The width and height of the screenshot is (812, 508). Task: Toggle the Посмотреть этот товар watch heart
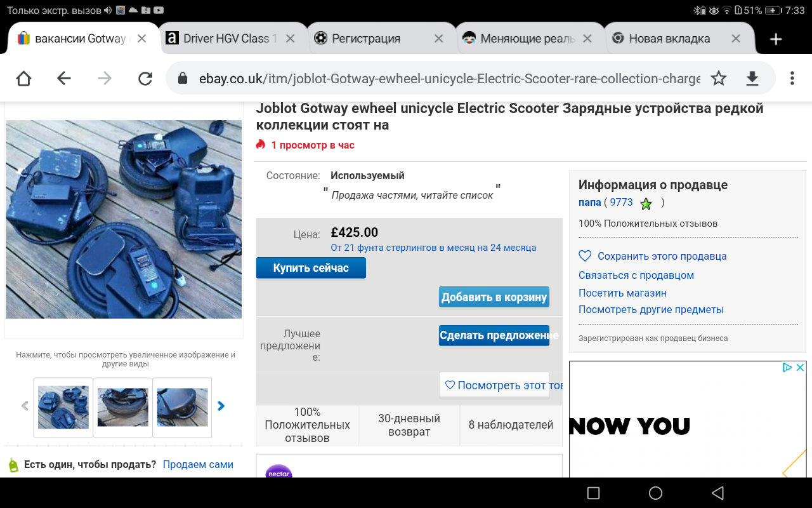click(450, 385)
